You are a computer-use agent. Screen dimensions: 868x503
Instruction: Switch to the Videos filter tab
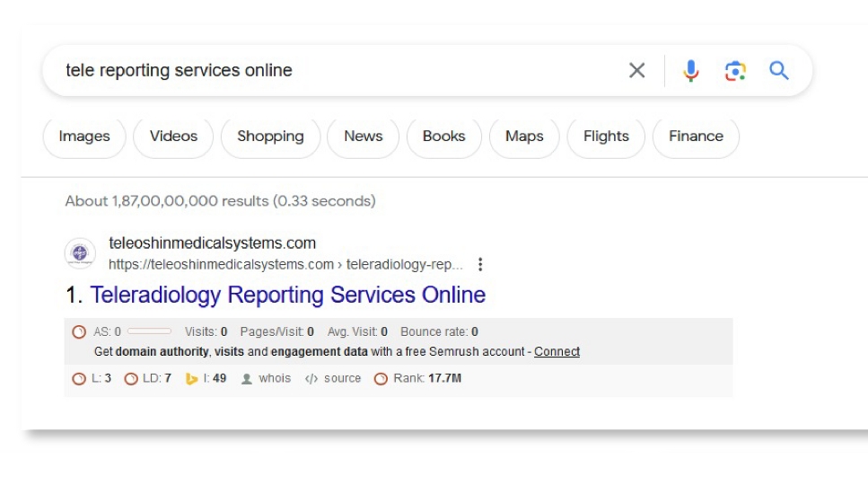(x=173, y=137)
